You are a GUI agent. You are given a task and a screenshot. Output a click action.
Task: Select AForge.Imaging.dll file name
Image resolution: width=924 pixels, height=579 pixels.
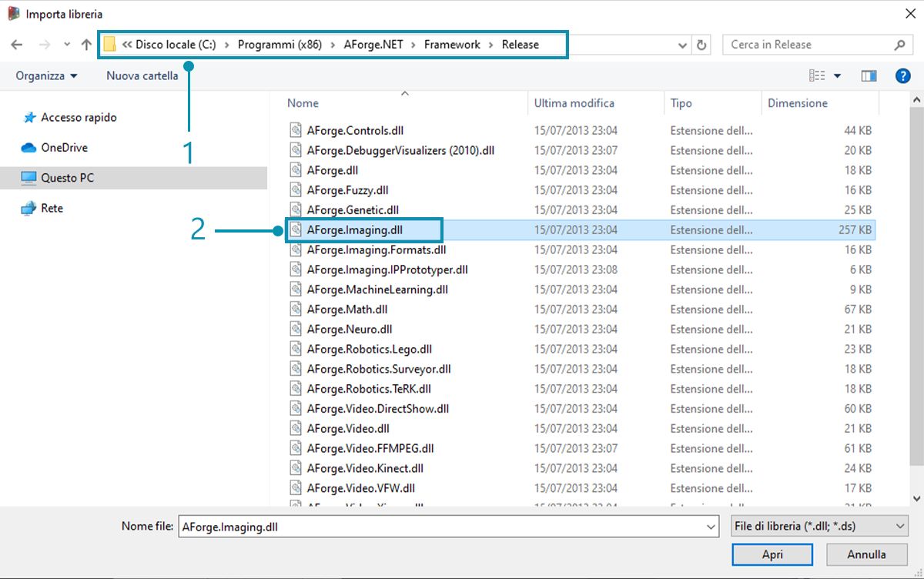click(x=354, y=229)
